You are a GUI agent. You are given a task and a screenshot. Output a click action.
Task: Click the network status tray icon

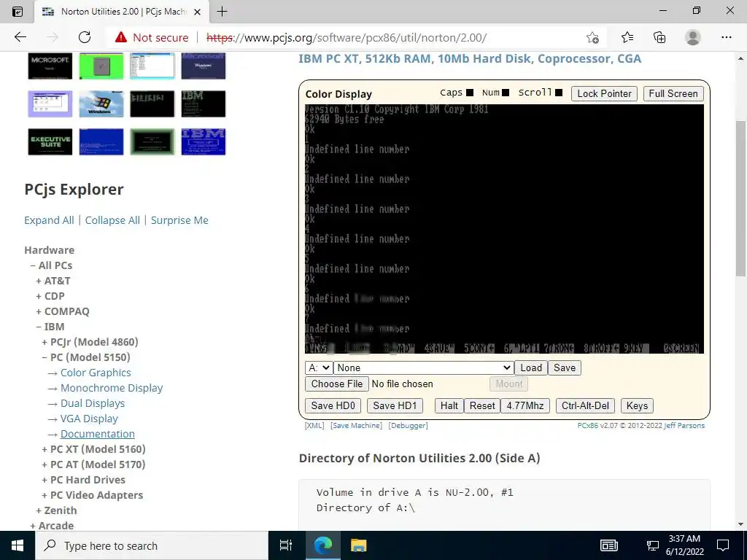point(652,545)
